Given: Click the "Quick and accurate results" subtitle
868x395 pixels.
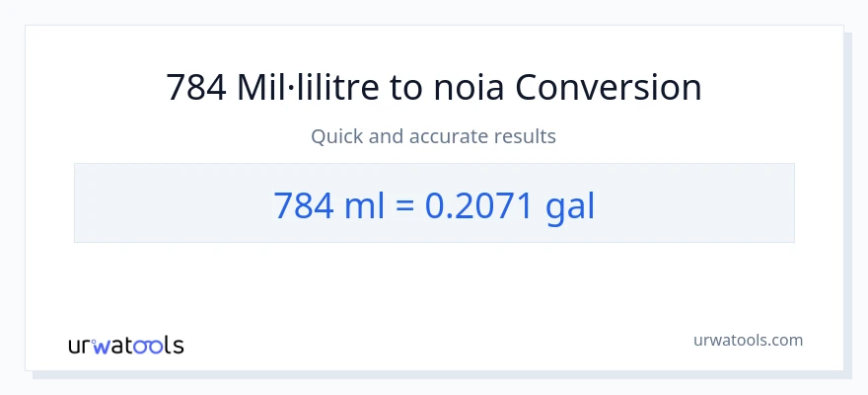Looking at the screenshot, I should click(x=433, y=136).
